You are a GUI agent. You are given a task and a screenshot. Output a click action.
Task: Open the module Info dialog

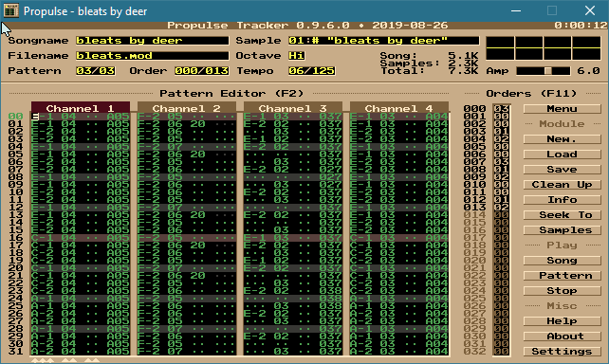pyautogui.click(x=562, y=199)
